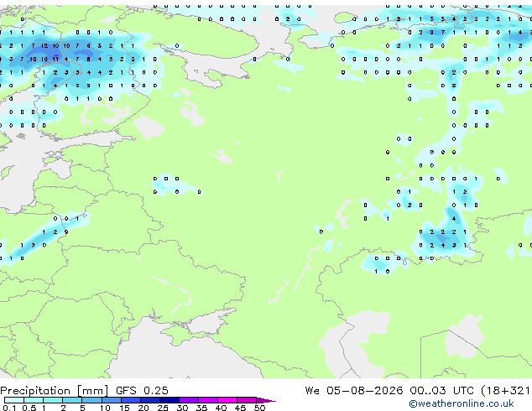Click the 0.1–0.5 mm legend color
This screenshot has height=411, width=532.
14,400
